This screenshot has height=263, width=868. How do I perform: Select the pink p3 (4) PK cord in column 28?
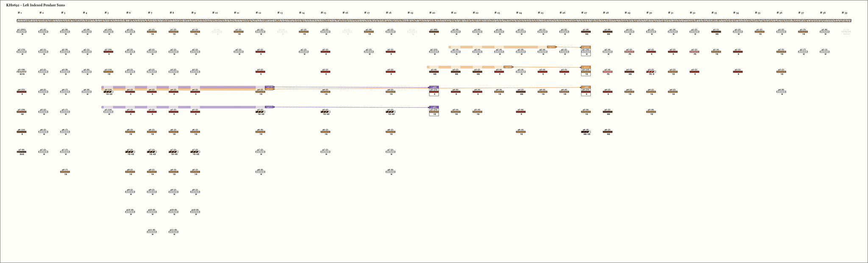[607, 72]
